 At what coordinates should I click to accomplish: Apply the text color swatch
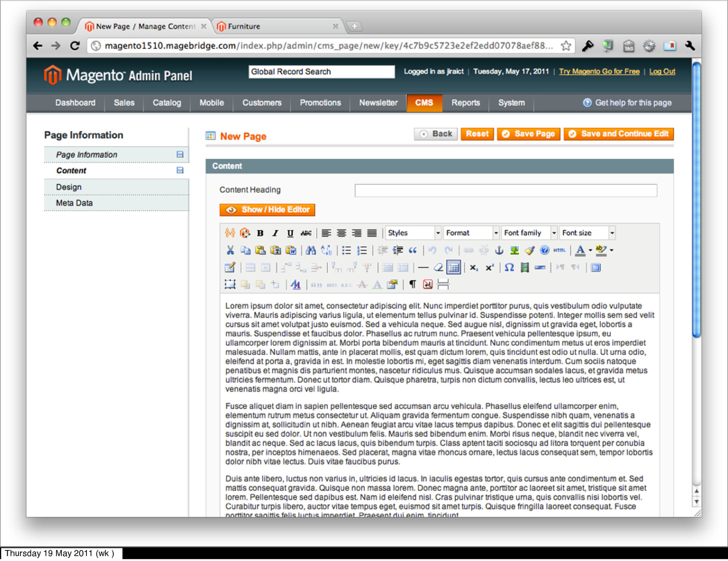[580, 250]
